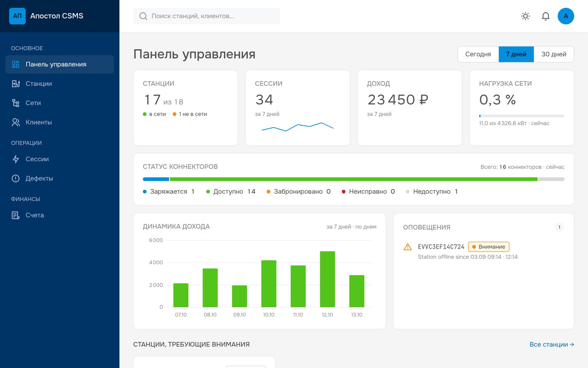This screenshot has height=368, width=588.
Task: Click Station offline since 03.09 message
Action: (x=467, y=257)
